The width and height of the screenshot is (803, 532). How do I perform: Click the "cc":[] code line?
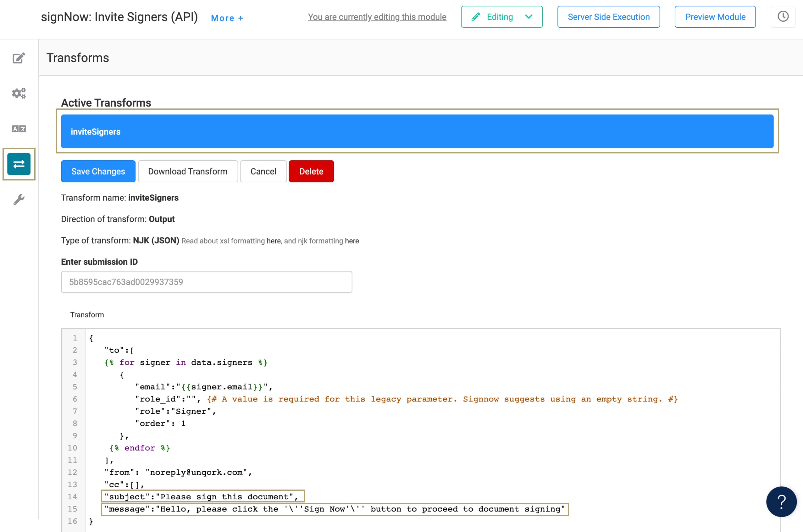coord(124,485)
